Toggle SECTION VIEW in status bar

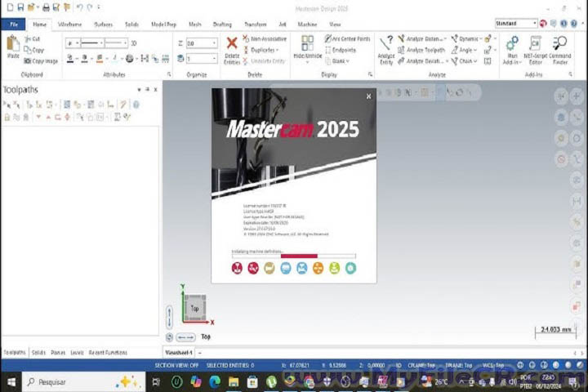176,365
